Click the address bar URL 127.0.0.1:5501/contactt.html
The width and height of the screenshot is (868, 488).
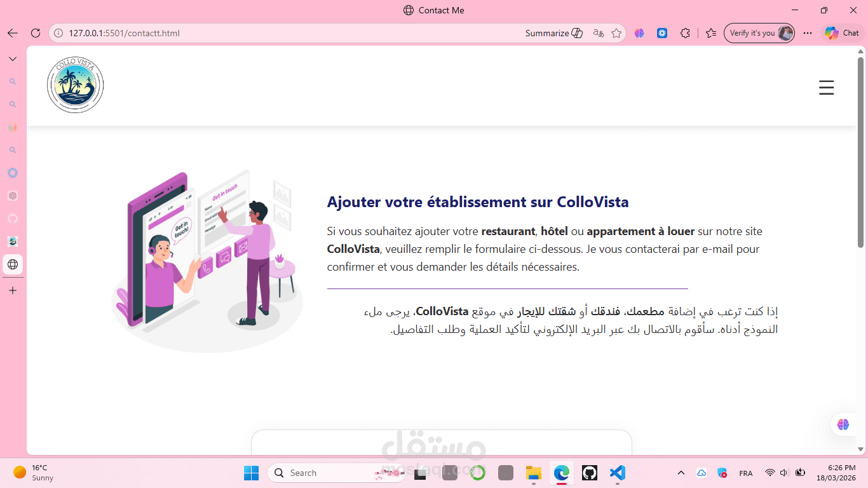124,33
